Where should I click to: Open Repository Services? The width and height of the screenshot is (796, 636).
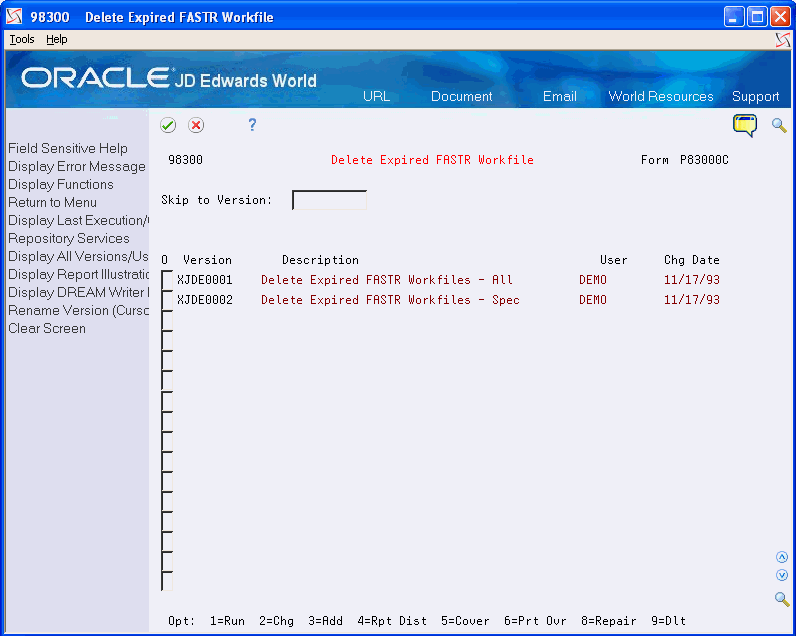click(69, 239)
